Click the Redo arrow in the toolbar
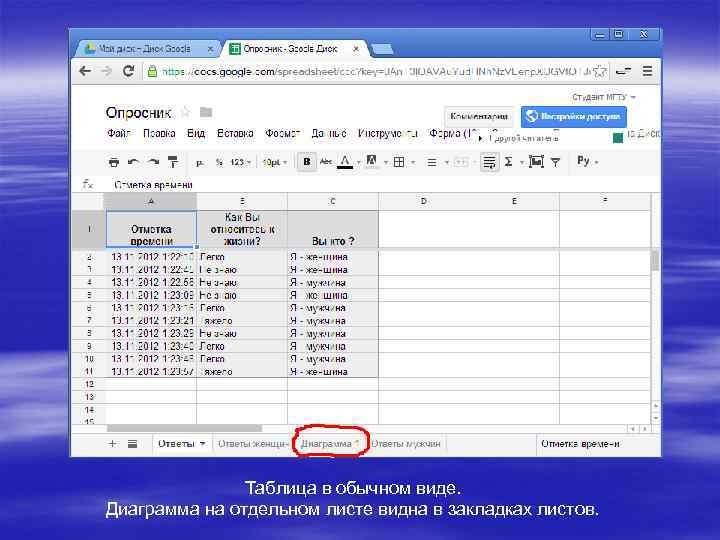720x540 pixels. coord(153,162)
